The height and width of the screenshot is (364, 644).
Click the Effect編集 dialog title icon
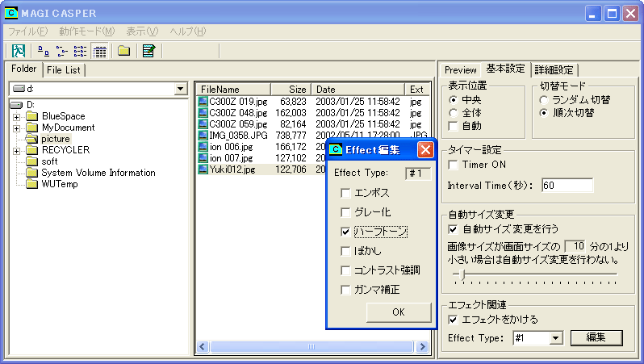click(336, 149)
